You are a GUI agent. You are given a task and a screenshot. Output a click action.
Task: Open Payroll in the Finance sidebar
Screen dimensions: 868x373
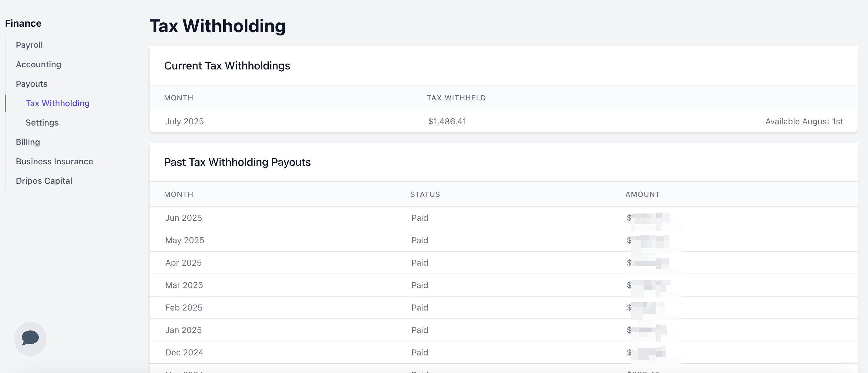point(29,45)
